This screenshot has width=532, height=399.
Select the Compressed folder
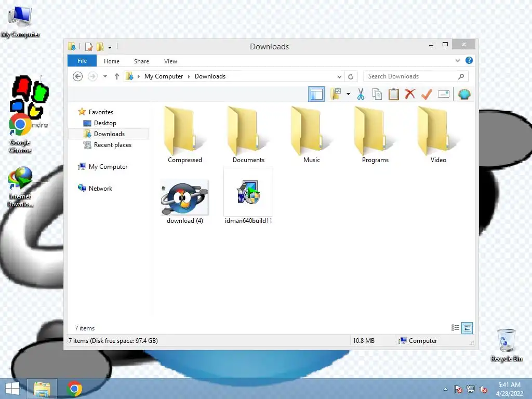pyautogui.click(x=185, y=135)
